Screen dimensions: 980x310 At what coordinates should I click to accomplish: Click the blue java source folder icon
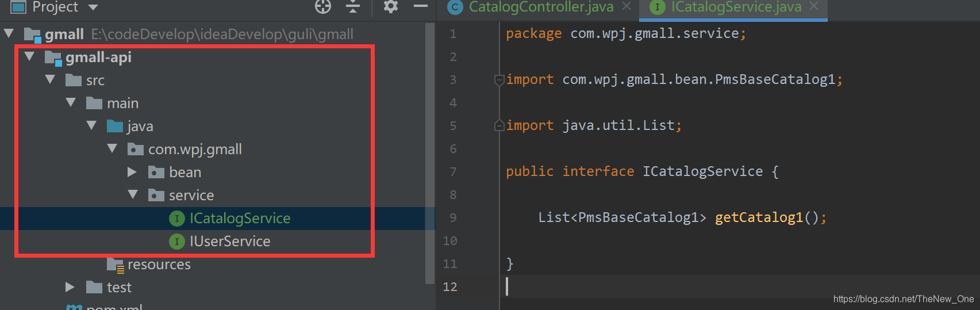[115, 126]
